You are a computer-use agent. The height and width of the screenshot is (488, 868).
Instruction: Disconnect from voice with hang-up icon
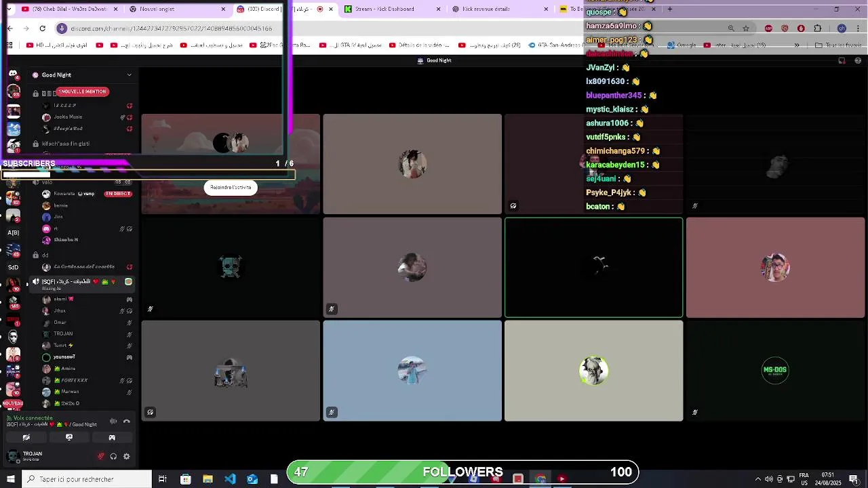click(126, 422)
